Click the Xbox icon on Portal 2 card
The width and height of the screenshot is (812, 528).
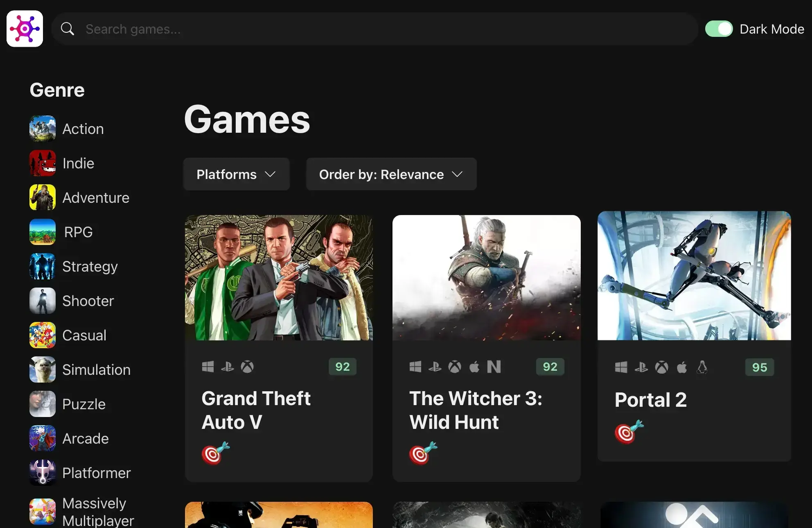click(x=662, y=367)
